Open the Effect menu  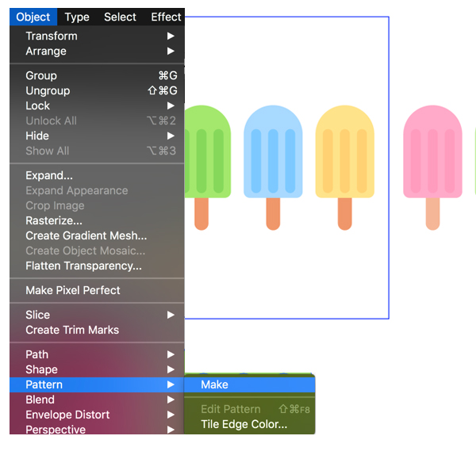[x=166, y=17]
